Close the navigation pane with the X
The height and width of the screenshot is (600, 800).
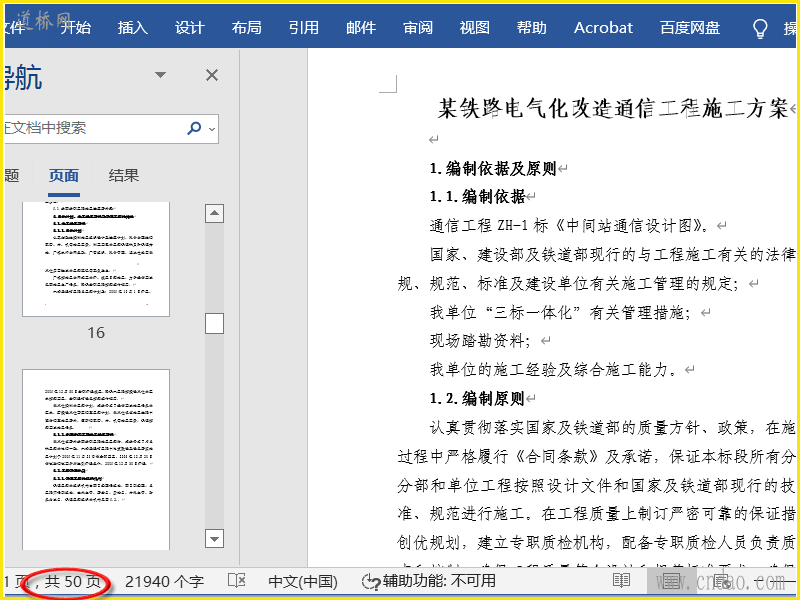click(x=212, y=75)
